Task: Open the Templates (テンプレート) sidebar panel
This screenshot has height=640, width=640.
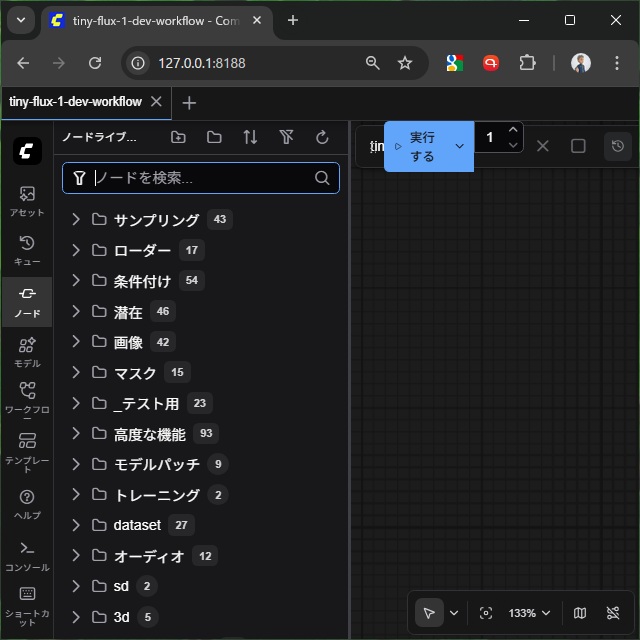Action: coord(27,451)
